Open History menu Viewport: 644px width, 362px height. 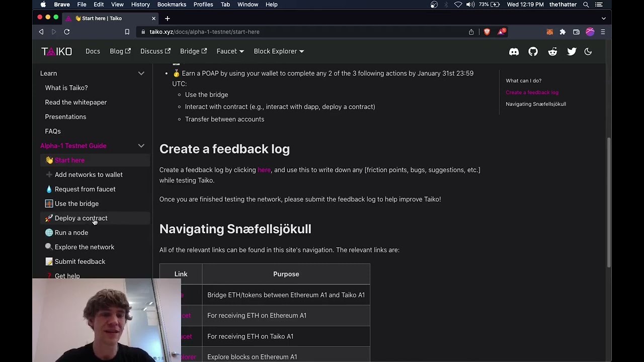coord(140,5)
